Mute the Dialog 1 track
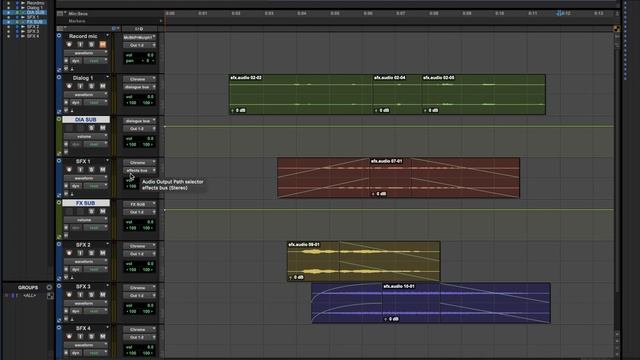This screenshot has height=360, width=640. (102, 86)
